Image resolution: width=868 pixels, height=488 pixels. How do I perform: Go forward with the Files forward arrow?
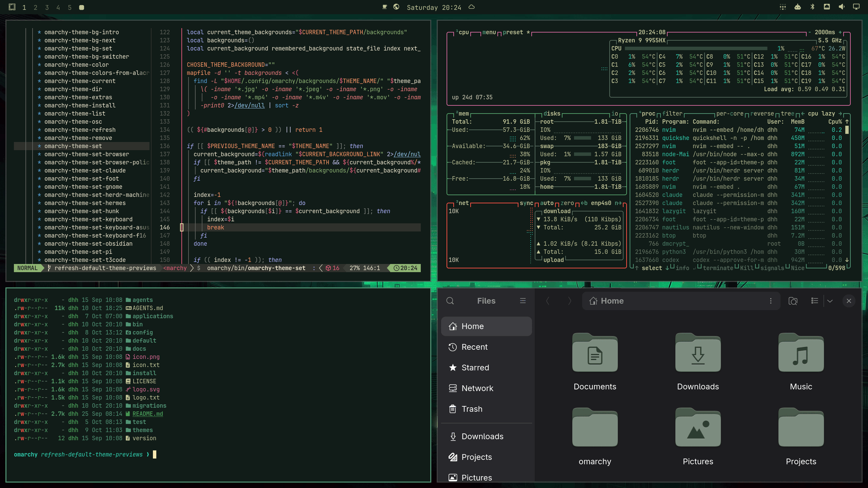[x=570, y=301]
